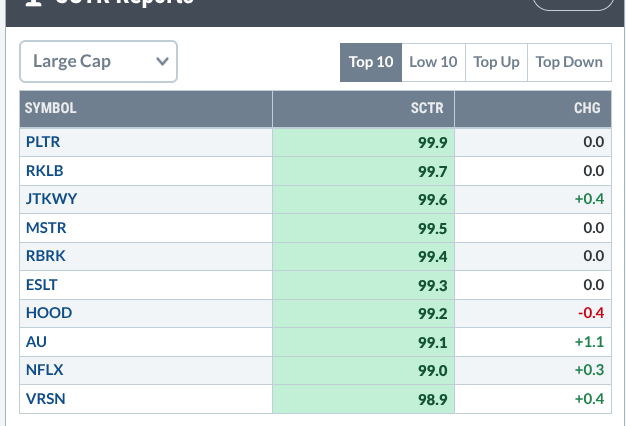Sort by the CHG column header
Image resolution: width=626 pixels, height=426 pixels.
[x=587, y=108]
